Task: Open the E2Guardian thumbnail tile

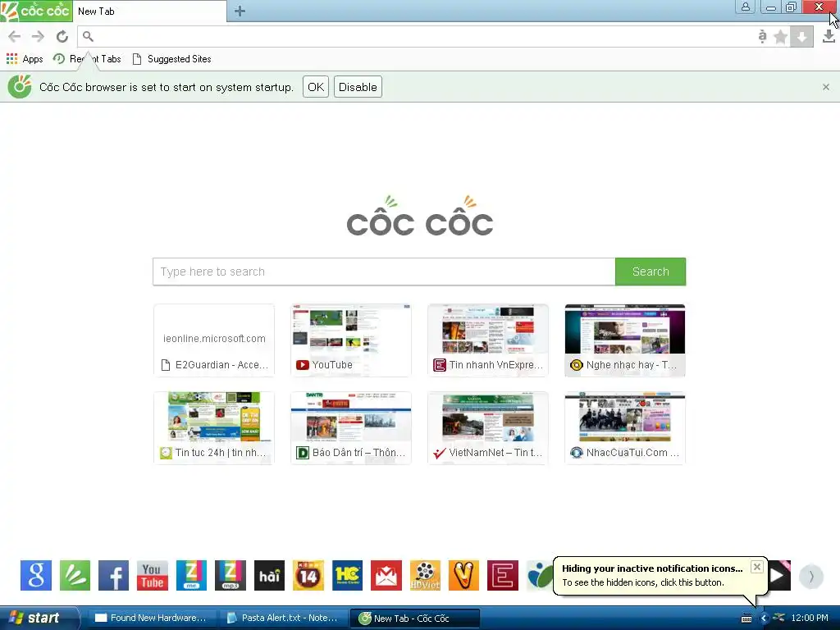Action: [214, 340]
